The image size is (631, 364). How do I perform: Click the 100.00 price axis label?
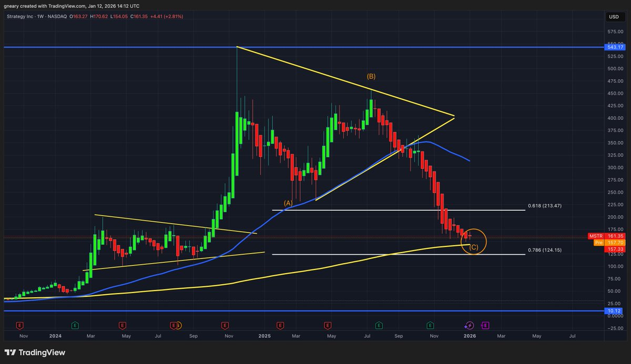pyautogui.click(x=615, y=266)
